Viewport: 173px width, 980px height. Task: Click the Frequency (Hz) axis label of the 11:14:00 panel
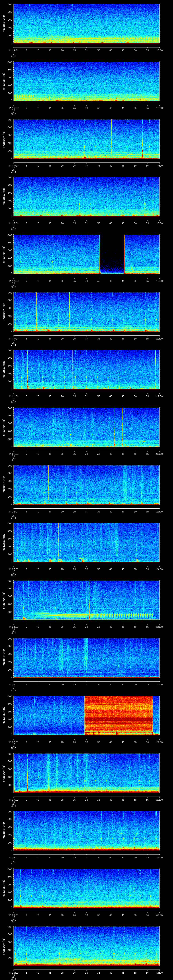coord(4,24)
